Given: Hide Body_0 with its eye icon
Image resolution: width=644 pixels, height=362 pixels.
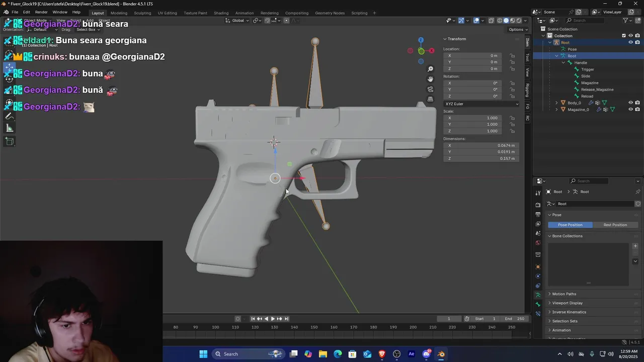Looking at the screenshot, I should click(x=631, y=103).
